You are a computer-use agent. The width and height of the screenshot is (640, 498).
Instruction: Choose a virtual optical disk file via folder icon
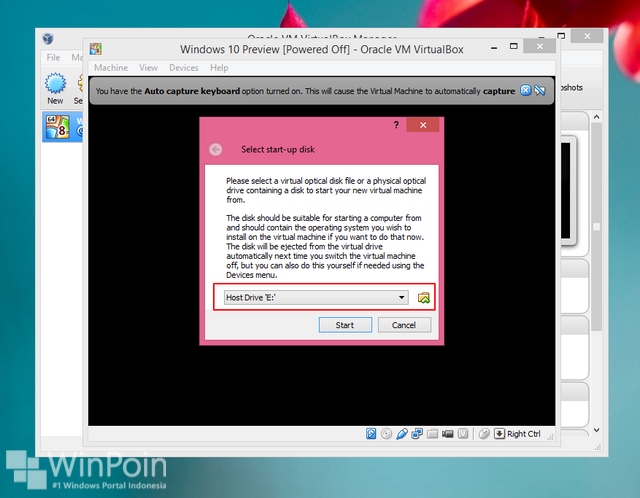click(x=424, y=298)
